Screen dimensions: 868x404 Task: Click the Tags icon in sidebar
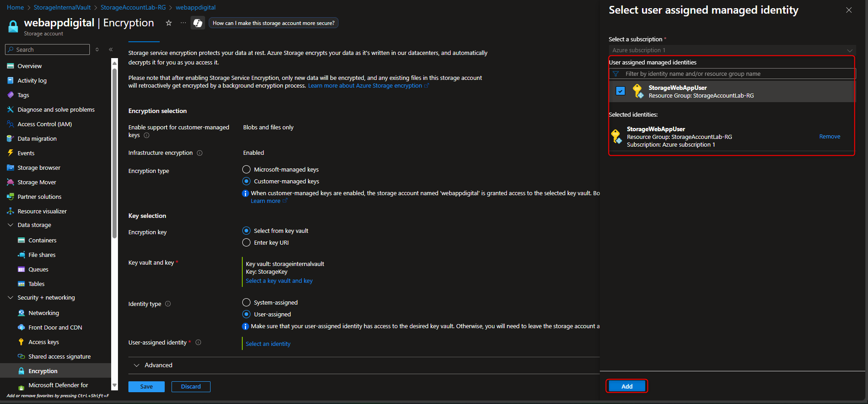(x=10, y=95)
